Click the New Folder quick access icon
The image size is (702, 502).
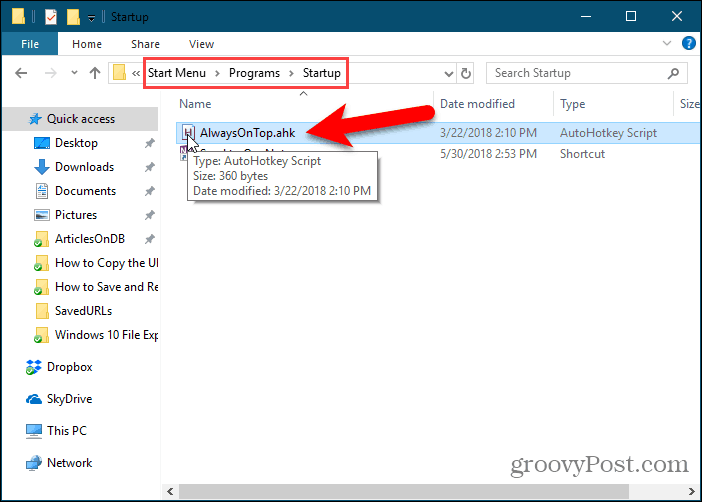pyautogui.click(x=73, y=17)
